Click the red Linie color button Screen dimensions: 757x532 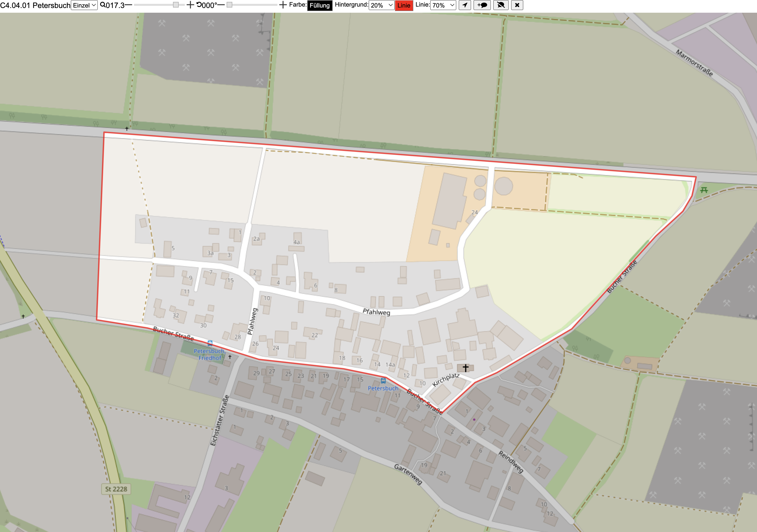pyautogui.click(x=404, y=6)
